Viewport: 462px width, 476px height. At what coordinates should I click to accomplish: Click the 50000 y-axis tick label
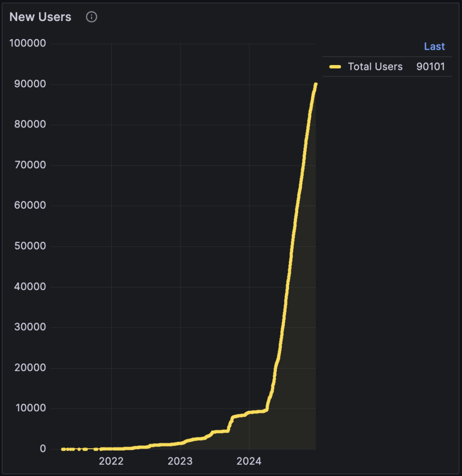29,246
